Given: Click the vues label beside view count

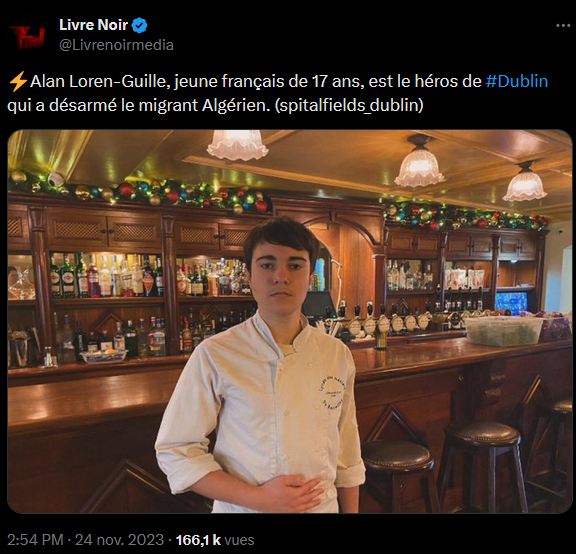Looking at the screenshot, I should click(x=239, y=540).
